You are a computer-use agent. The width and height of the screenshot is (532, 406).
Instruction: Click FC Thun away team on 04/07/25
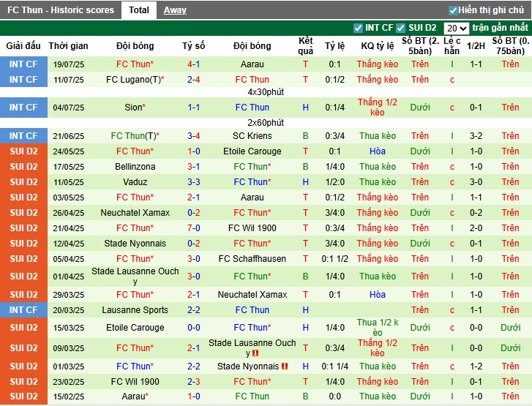[x=252, y=108]
